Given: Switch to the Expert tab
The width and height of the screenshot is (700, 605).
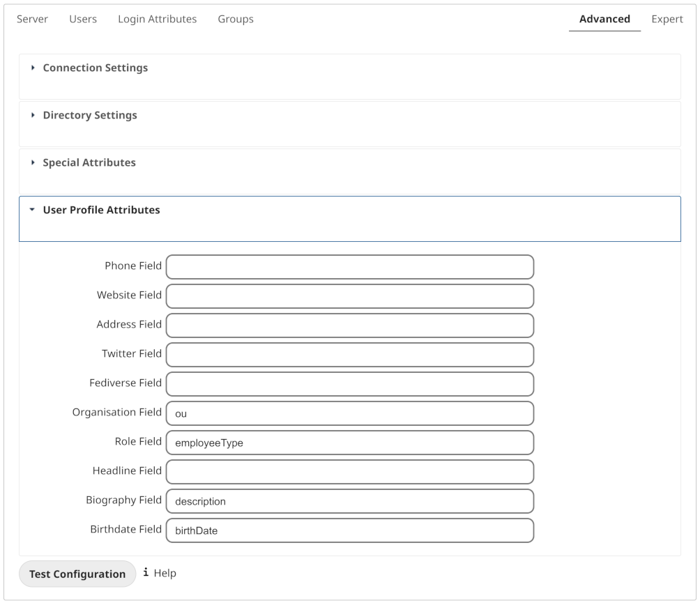Looking at the screenshot, I should (667, 19).
